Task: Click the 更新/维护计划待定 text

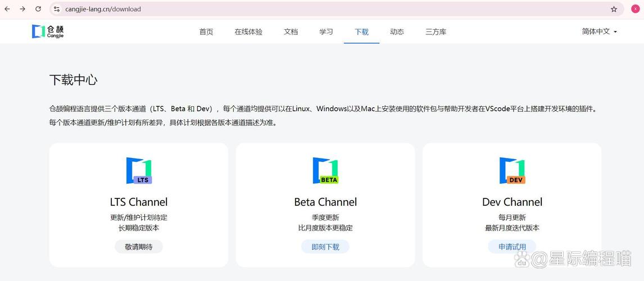Action: [139, 217]
